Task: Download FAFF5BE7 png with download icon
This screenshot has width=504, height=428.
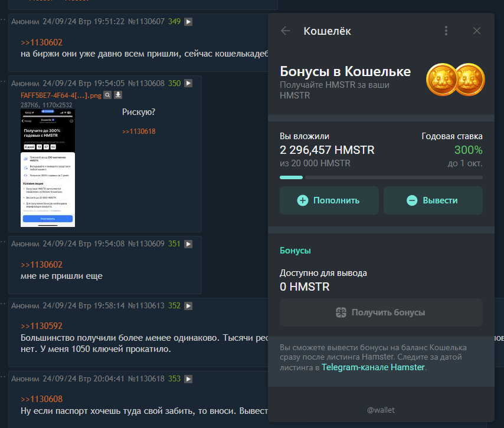Action: [x=118, y=95]
